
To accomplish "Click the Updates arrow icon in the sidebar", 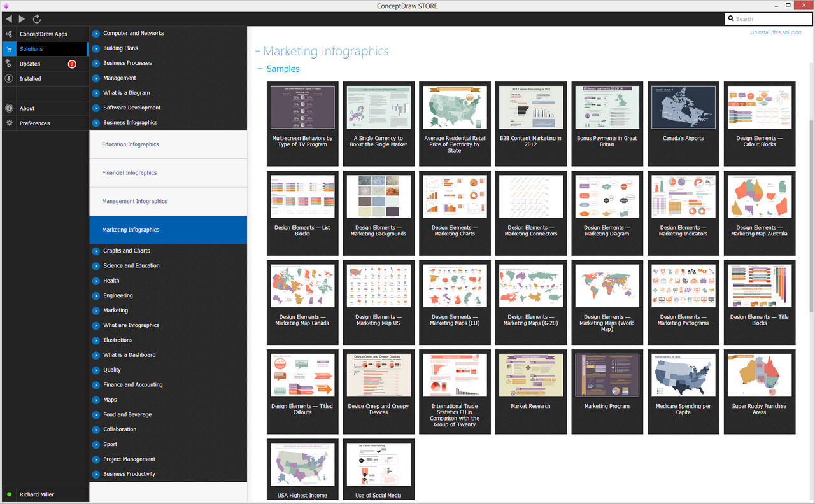I will (x=9, y=64).
